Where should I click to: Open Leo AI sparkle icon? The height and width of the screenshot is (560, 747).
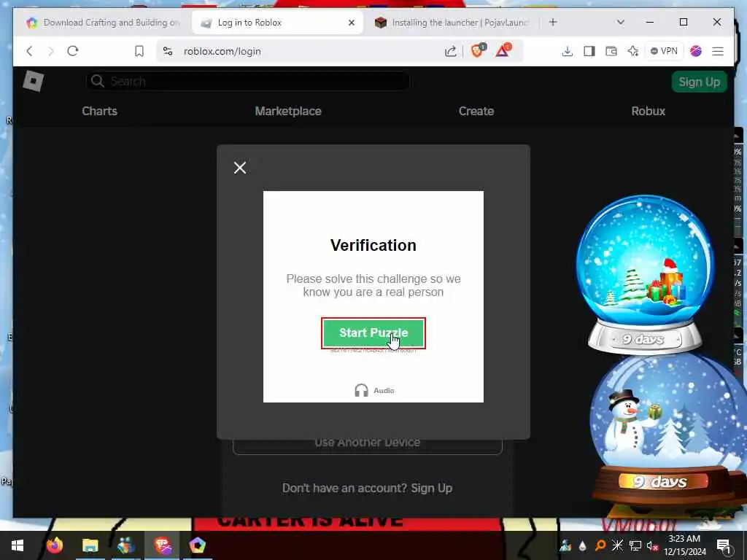tap(632, 51)
